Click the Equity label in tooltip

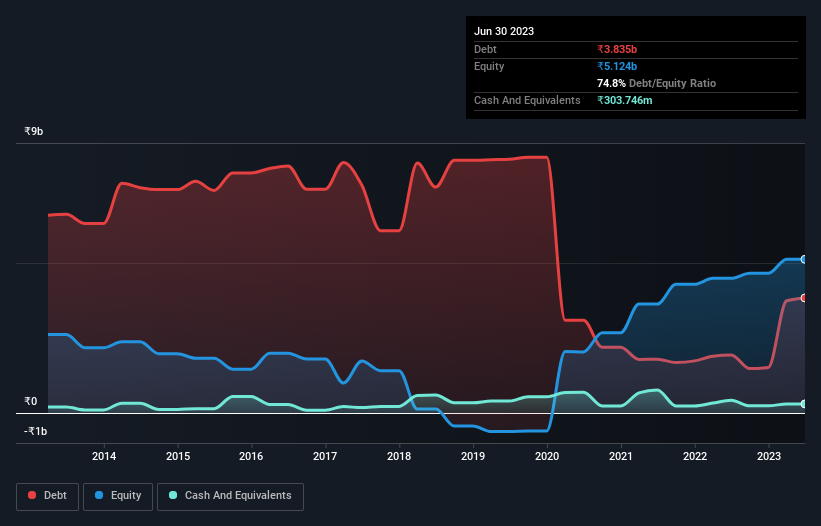tap(489, 66)
